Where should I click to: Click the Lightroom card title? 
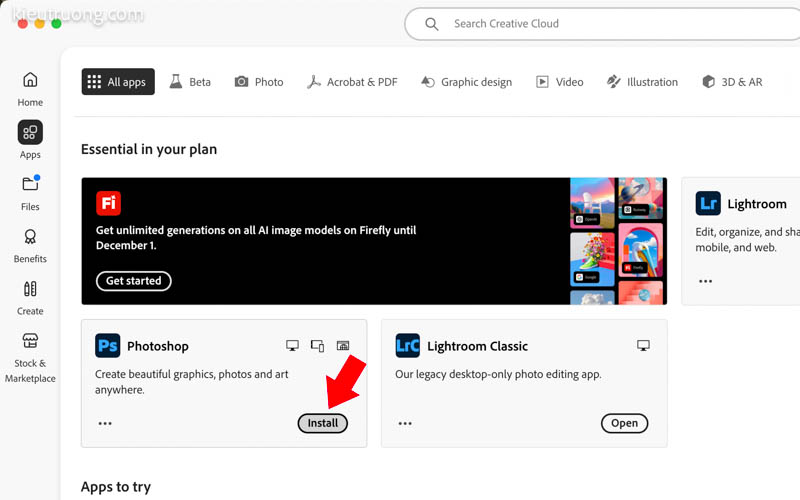tap(757, 204)
